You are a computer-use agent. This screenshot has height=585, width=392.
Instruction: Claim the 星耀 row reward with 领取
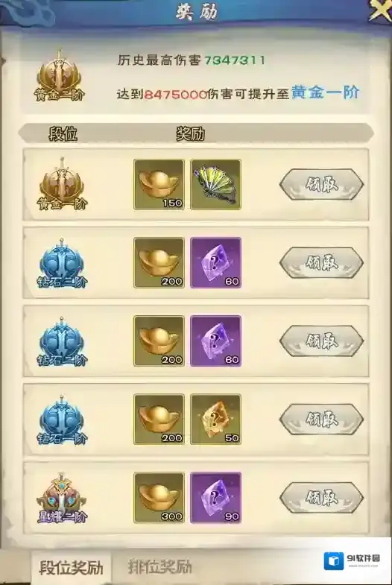click(x=321, y=498)
